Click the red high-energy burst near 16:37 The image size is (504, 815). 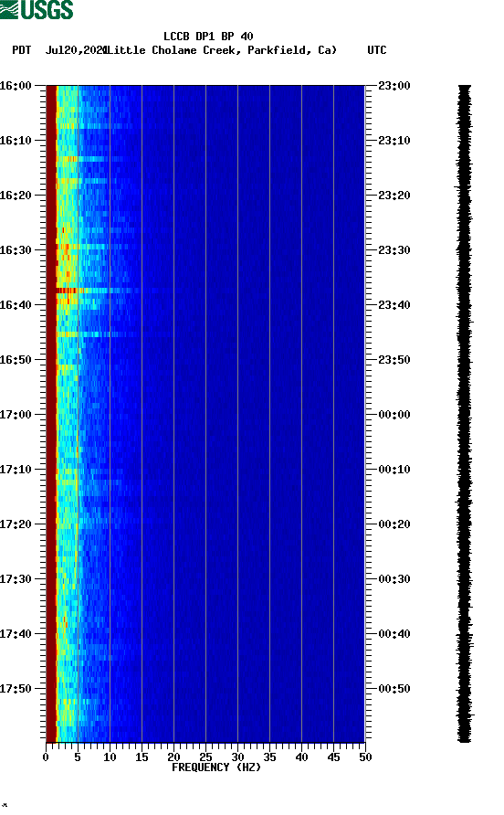[x=67, y=291]
